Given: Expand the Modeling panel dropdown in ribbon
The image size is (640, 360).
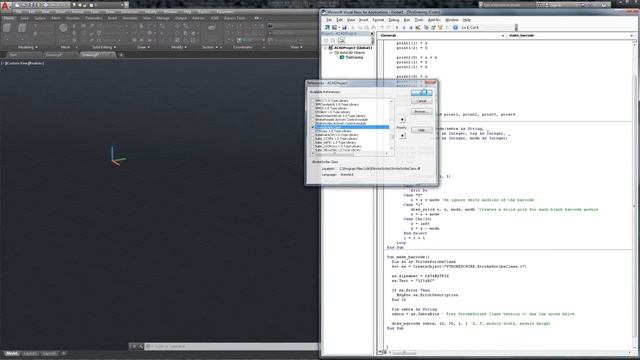Looking at the screenshot, I should click(x=28, y=47).
